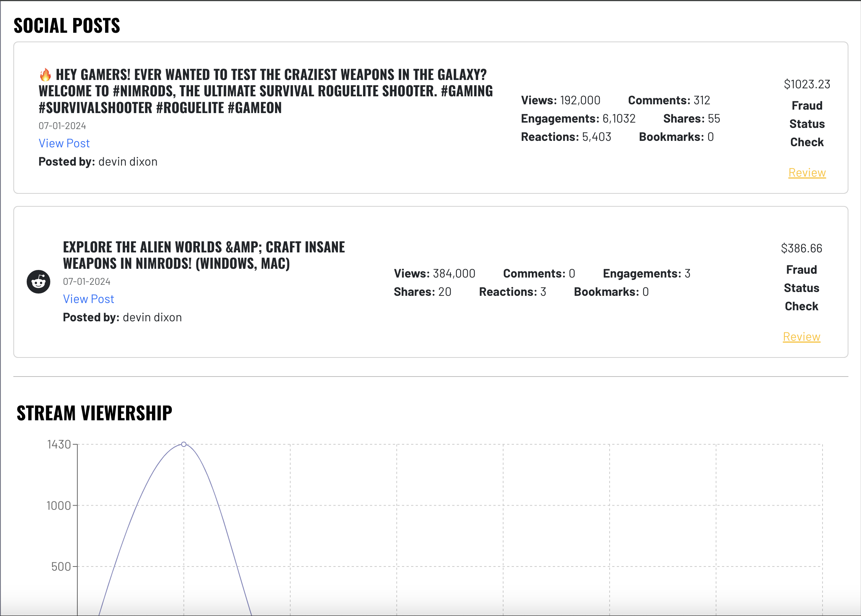Select the peak data point on viewership chart
The width and height of the screenshot is (861, 616).
pos(184,444)
